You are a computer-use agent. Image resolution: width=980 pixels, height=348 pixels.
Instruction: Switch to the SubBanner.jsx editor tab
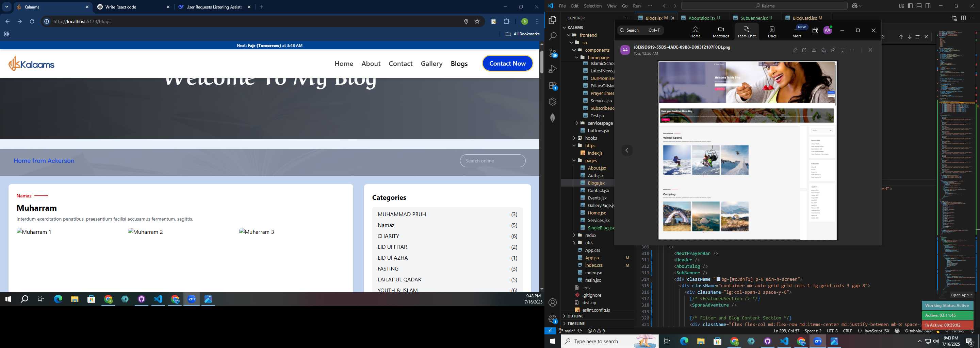(756, 18)
